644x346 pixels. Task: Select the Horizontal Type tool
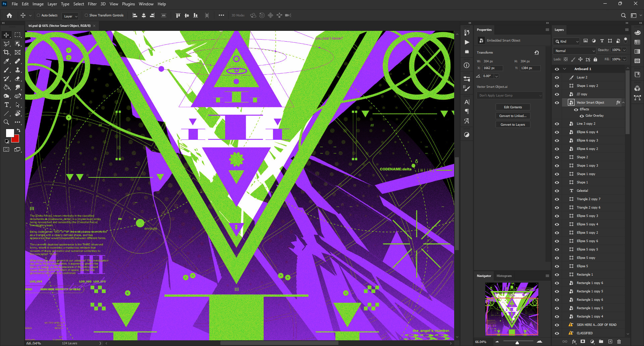pos(6,105)
